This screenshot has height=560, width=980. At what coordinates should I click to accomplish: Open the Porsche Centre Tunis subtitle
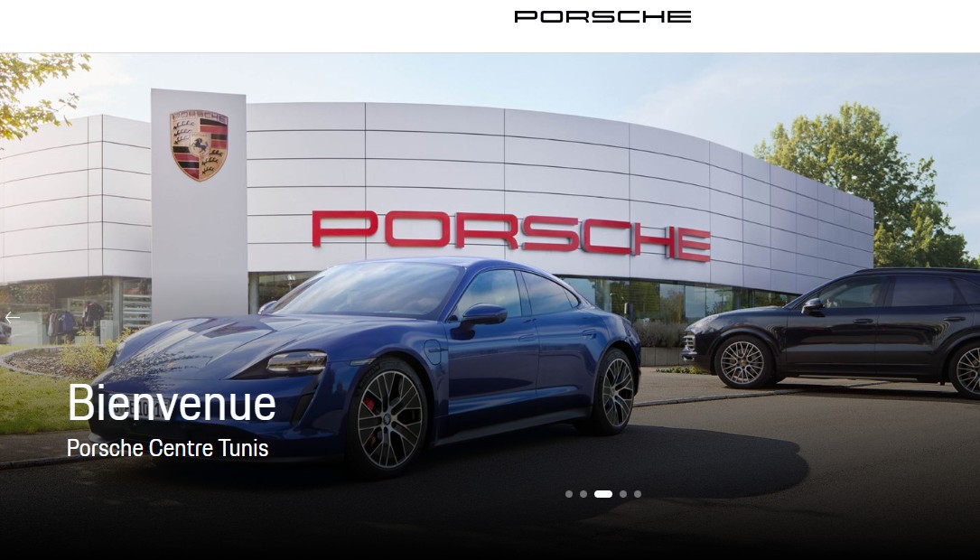pyautogui.click(x=167, y=448)
